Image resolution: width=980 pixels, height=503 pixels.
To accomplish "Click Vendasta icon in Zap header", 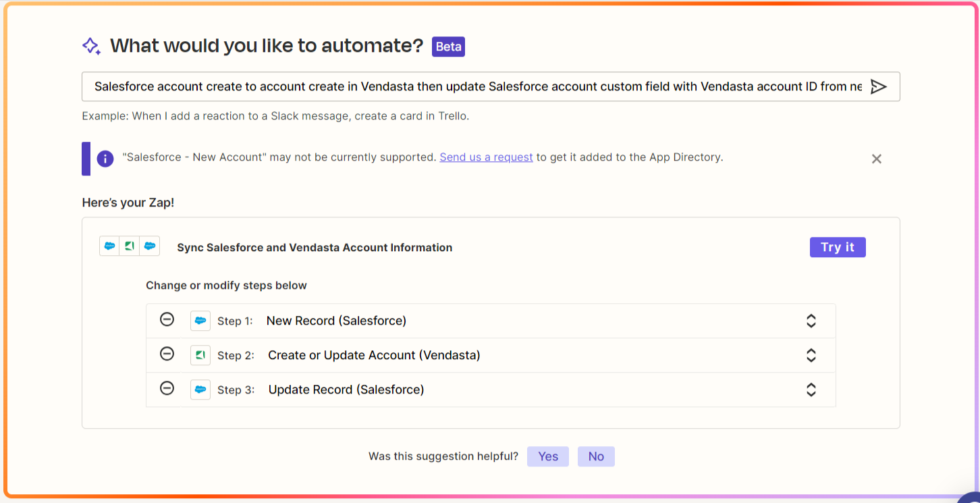I will click(130, 246).
